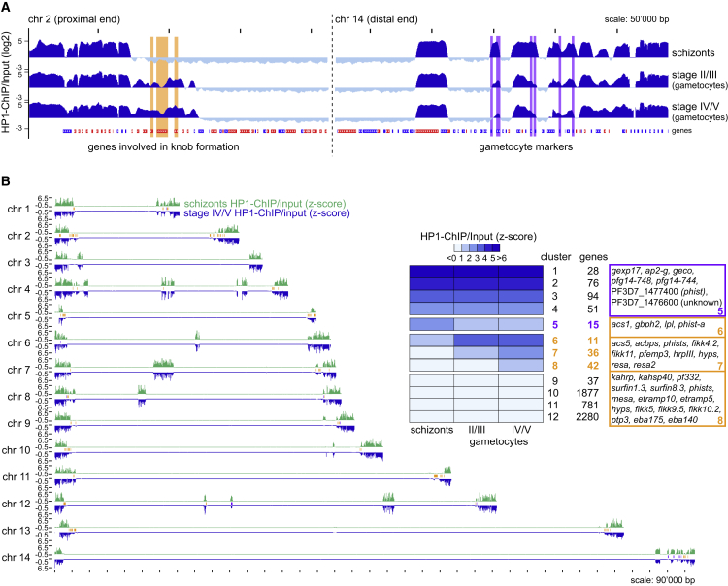
Task: Select the 'chr 5' row label
Action: [x=18, y=316]
